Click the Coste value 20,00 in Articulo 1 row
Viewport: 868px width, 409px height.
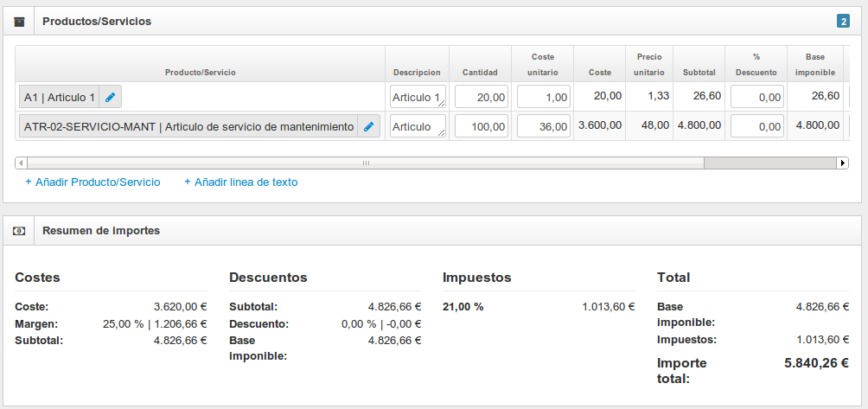click(x=607, y=96)
